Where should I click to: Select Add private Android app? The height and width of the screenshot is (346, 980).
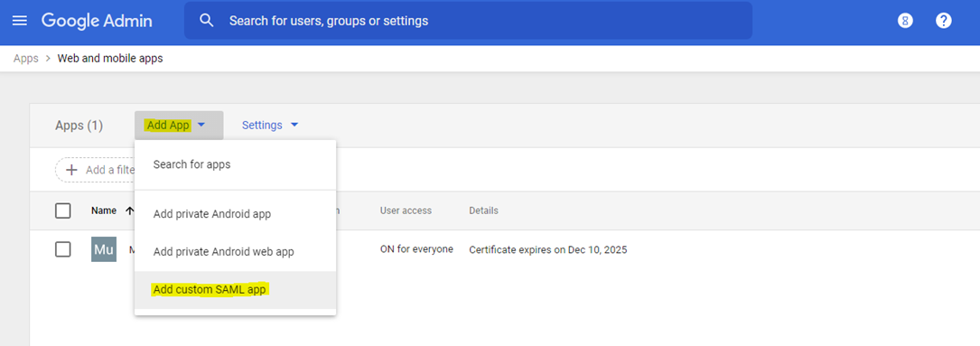click(235, 214)
